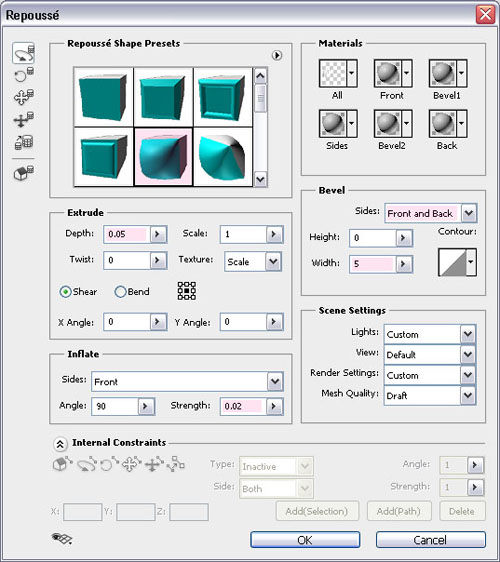The height and width of the screenshot is (562, 500).
Task: Open the Back material picker dropdown arrow
Action: coord(462,124)
